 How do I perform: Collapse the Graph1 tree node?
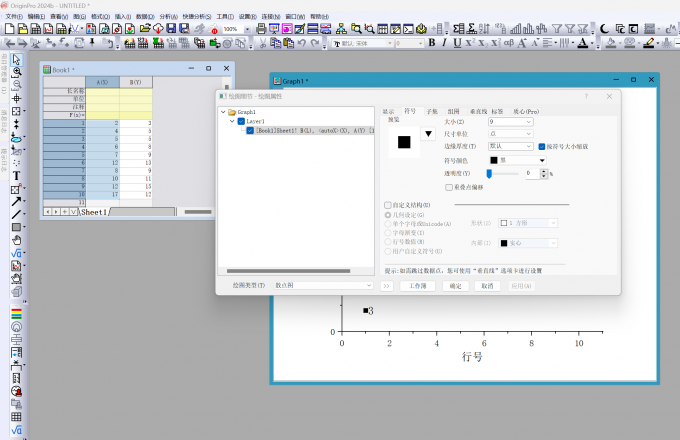[x=223, y=112]
